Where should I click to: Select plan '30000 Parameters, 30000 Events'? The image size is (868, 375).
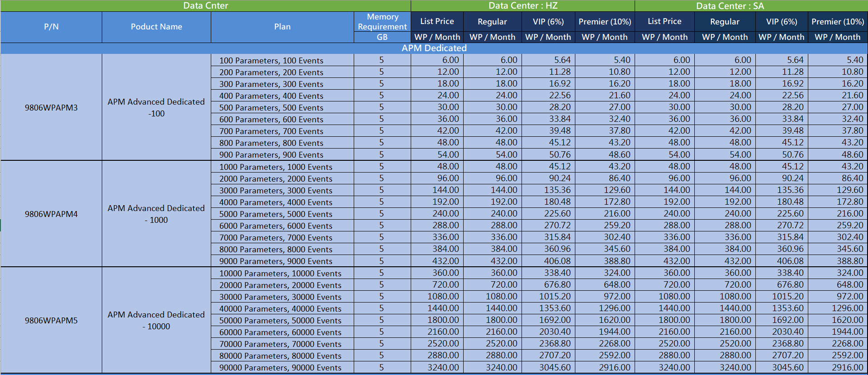click(x=282, y=297)
